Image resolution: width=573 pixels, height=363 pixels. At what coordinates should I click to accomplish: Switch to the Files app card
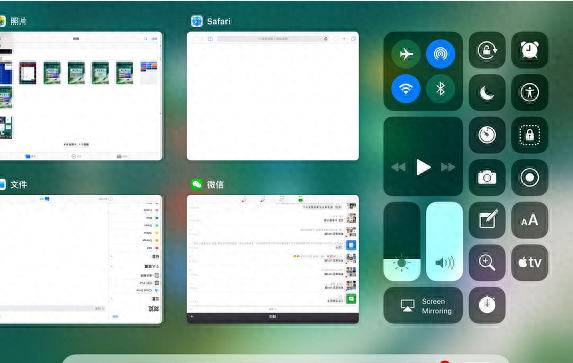(80, 259)
